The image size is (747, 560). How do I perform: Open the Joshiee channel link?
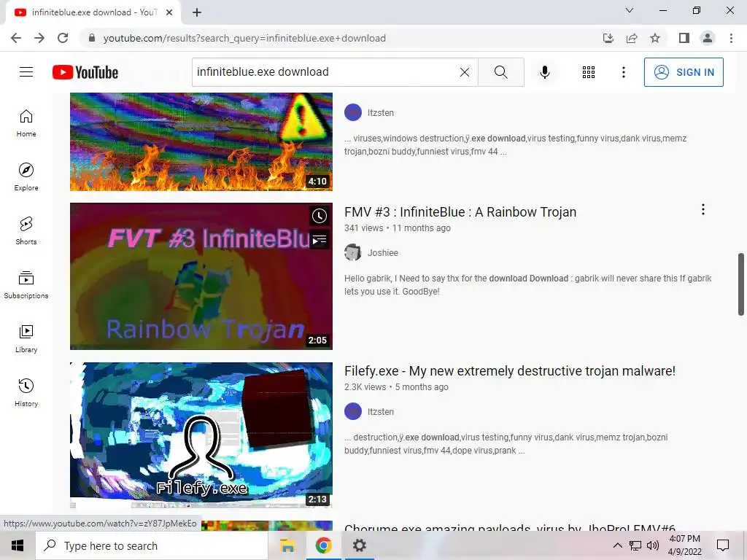point(382,253)
